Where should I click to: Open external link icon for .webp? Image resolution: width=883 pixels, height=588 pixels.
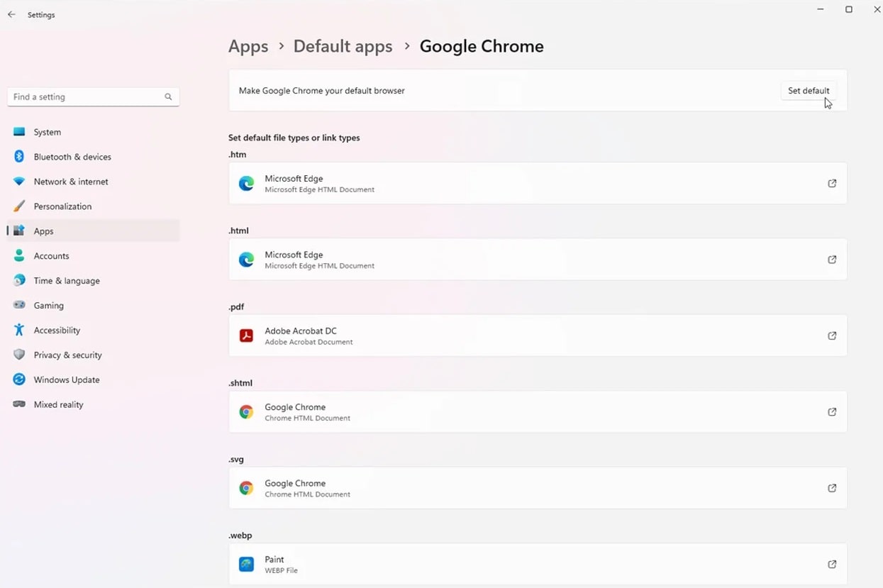[832, 565]
